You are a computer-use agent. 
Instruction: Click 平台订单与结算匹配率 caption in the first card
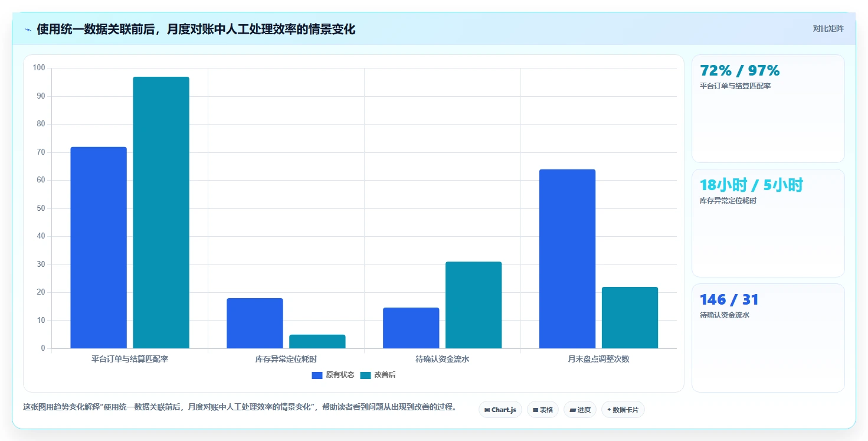pos(735,86)
